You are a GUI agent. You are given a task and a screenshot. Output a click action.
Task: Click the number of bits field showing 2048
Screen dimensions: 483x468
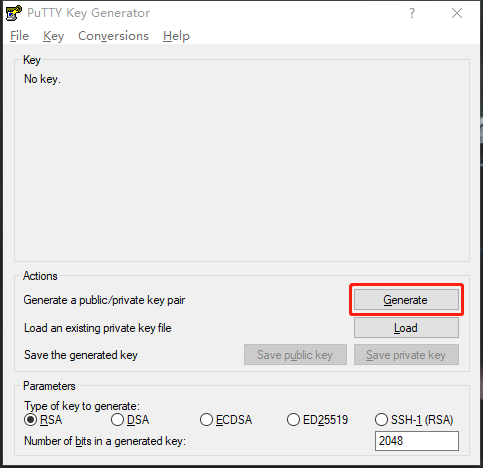[x=417, y=441]
